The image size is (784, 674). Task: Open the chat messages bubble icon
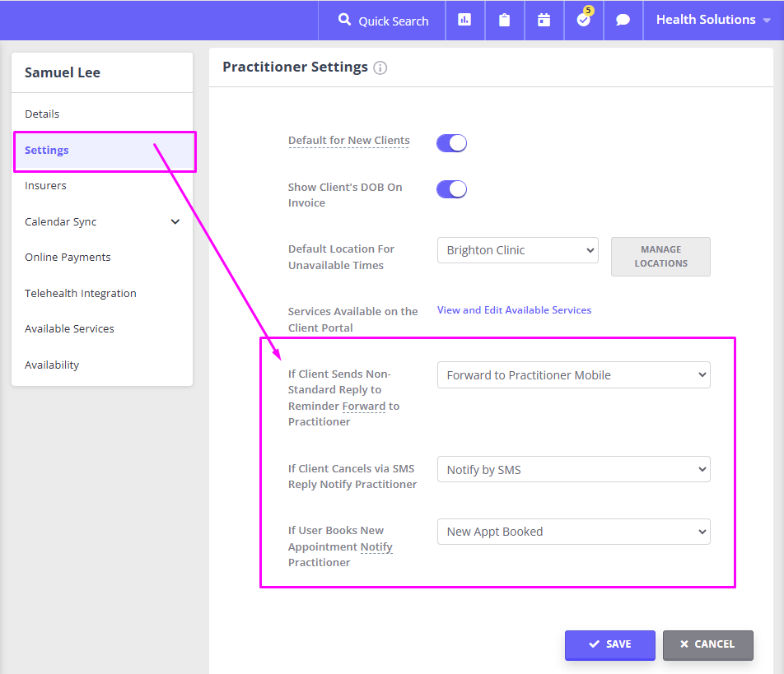click(x=623, y=20)
